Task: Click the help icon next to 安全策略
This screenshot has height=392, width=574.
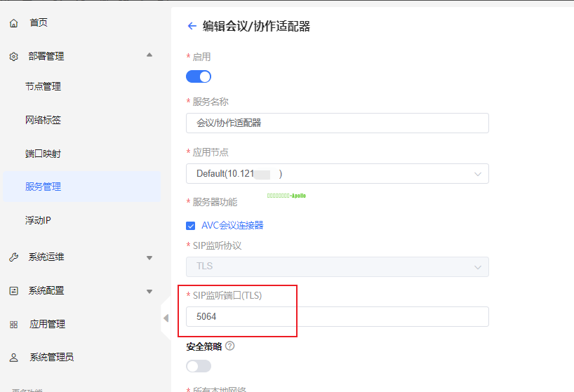Action: pyautogui.click(x=229, y=346)
